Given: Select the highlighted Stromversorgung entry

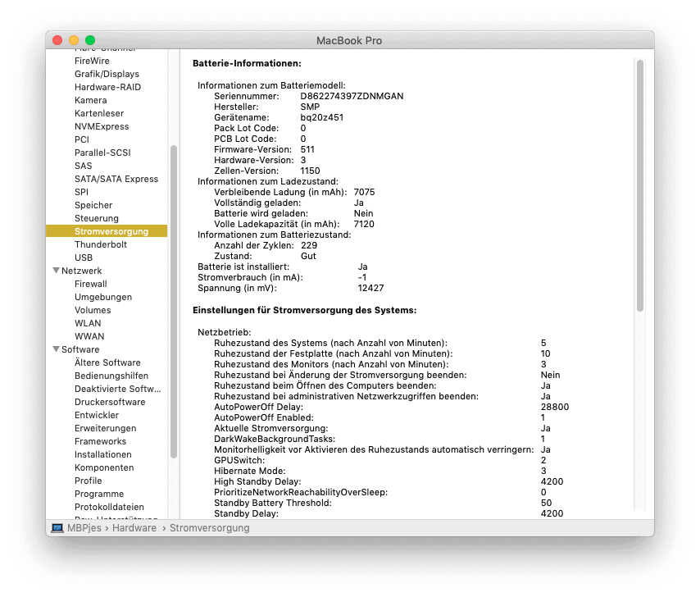Looking at the screenshot, I should pyautogui.click(x=111, y=231).
